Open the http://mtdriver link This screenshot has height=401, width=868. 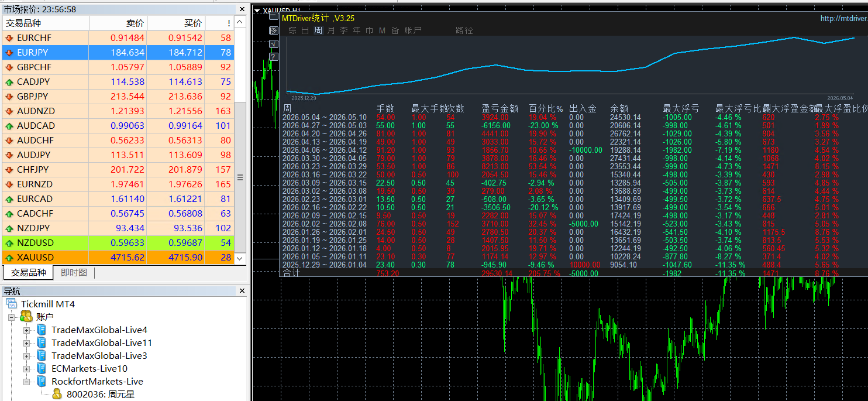pyautogui.click(x=844, y=18)
